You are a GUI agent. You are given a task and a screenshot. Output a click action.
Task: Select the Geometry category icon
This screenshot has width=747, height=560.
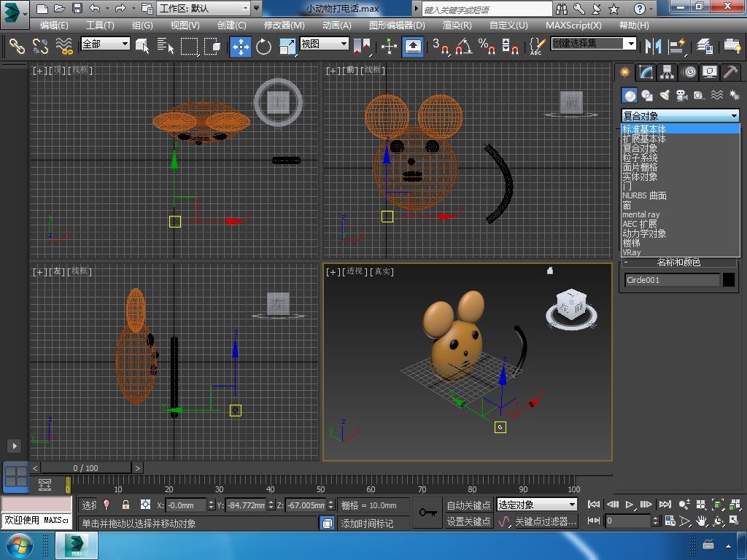(630, 96)
